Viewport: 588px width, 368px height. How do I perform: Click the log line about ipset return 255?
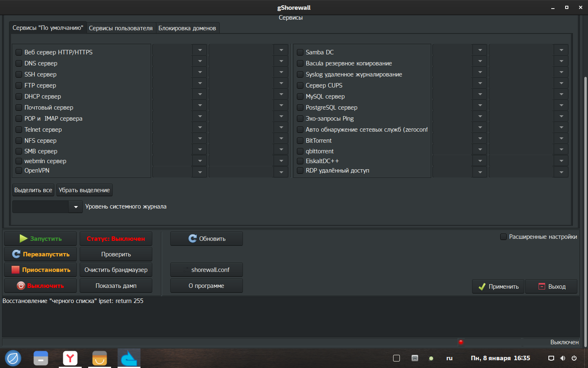[73, 301]
